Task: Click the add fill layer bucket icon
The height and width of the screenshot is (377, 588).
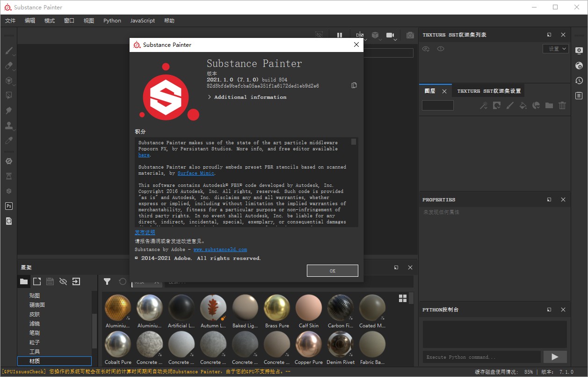Action: point(523,106)
